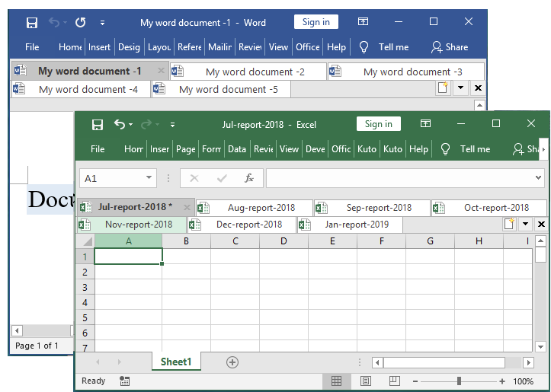
Task: Click the Undo icon in Word toolbar
Action: click(x=54, y=23)
